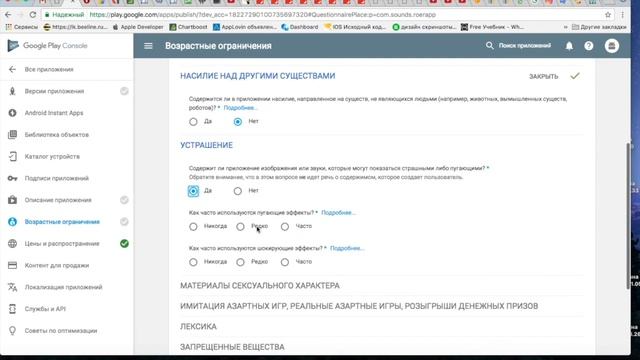Choose Редко for пугающие эффекты frequency
Image resolution: width=640 pixels, height=360 pixels.
pyautogui.click(x=240, y=227)
